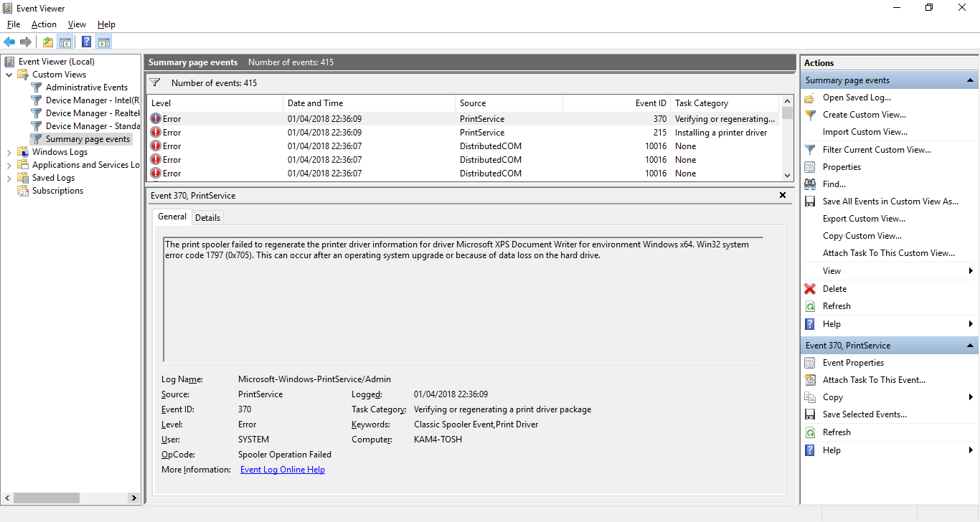Toggle the Show/Hide Action Pane icon

pyautogui.click(x=104, y=42)
